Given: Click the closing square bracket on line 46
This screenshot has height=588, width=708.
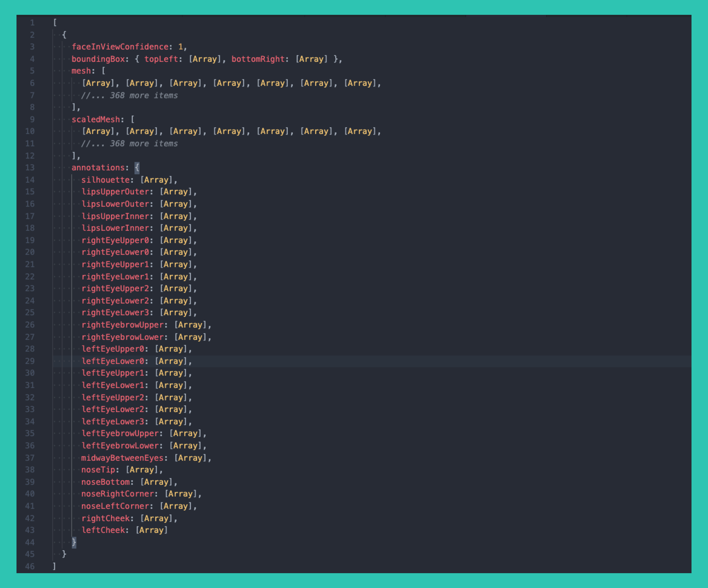Looking at the screenshot, I should [54, 566].
